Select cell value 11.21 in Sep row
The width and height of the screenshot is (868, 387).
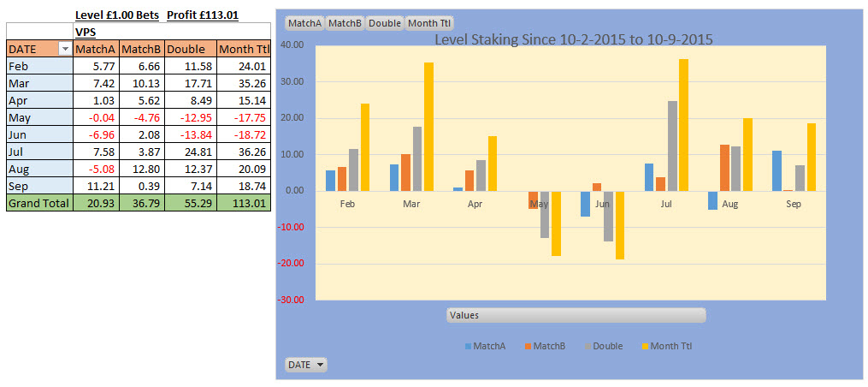tap(95, 187)
